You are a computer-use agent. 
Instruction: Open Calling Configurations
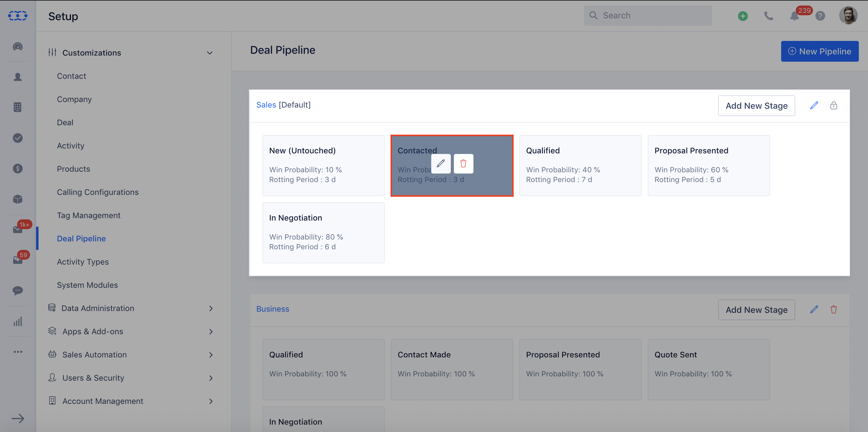coord(98,192)
